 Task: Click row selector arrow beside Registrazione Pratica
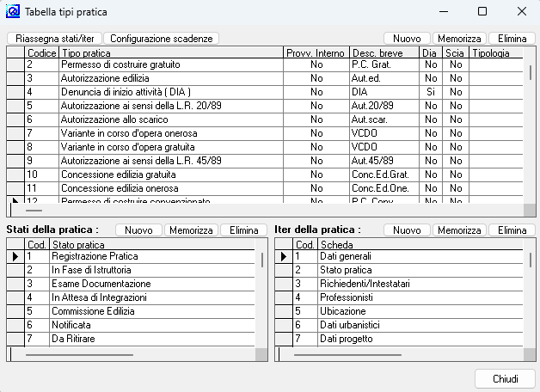point(15,256)
